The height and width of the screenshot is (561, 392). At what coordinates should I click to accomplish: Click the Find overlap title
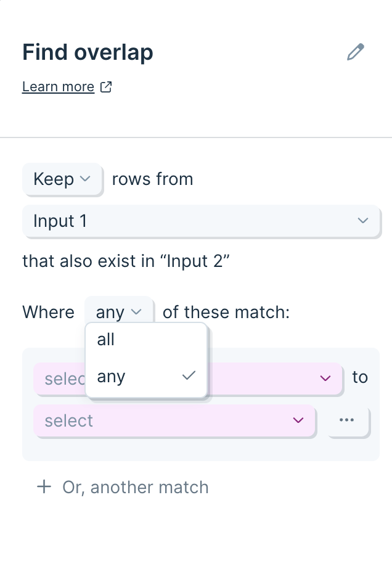(88, 52)
